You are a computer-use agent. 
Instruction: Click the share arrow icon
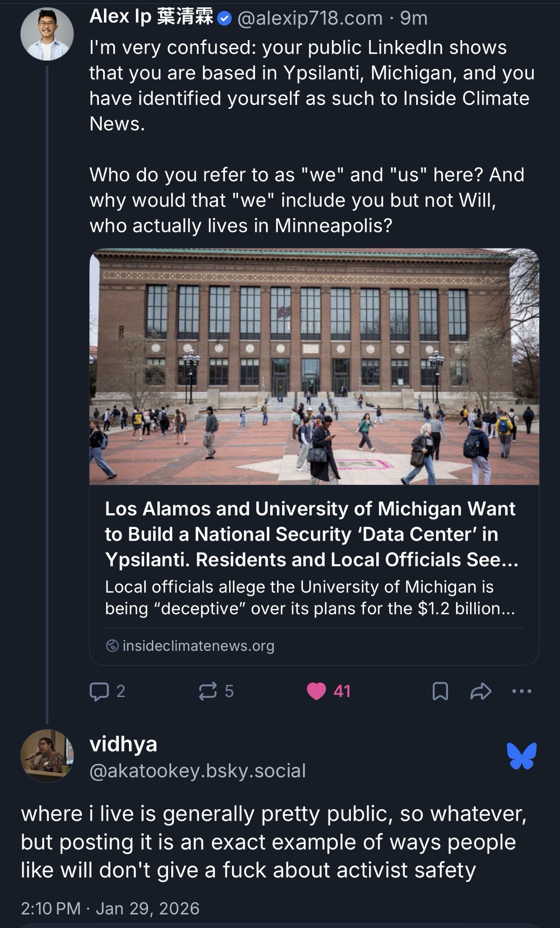[x=481, y=691]
